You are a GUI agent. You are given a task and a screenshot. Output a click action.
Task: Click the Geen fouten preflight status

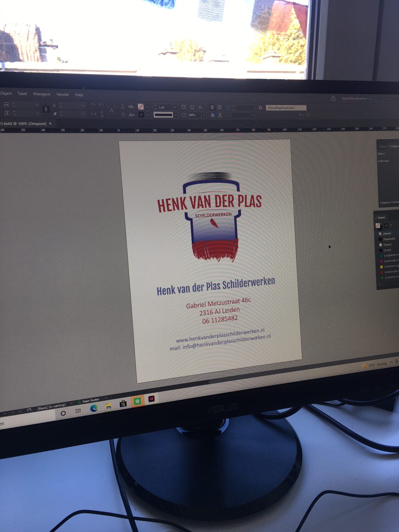90,400
